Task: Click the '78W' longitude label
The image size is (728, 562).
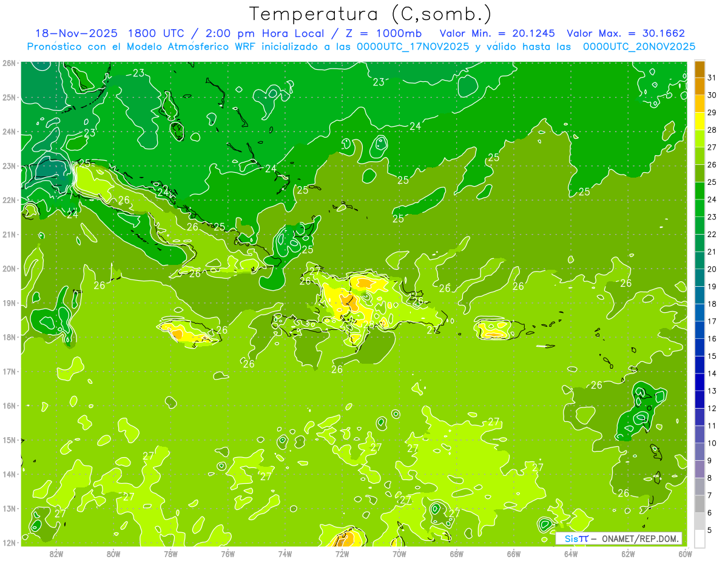Action: point(170,554)
